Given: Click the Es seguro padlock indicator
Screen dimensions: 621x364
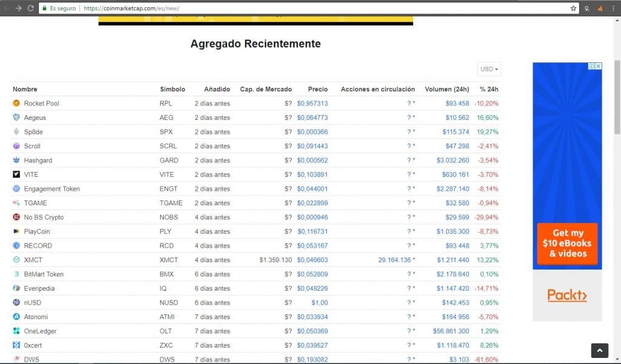Looking at the screenshot, I should [59, 8].
